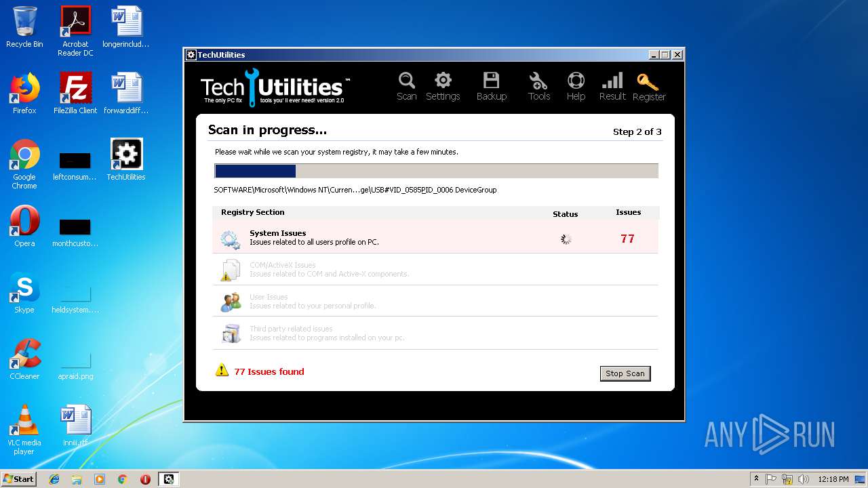
Task: Click the '77 Issues found' warning text
Action: pyautogui.click(x=269, y=371)
